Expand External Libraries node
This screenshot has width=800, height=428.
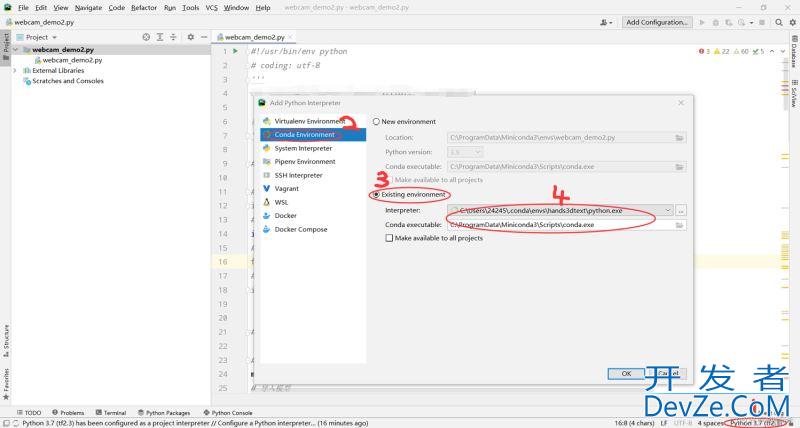coord(15,70)
